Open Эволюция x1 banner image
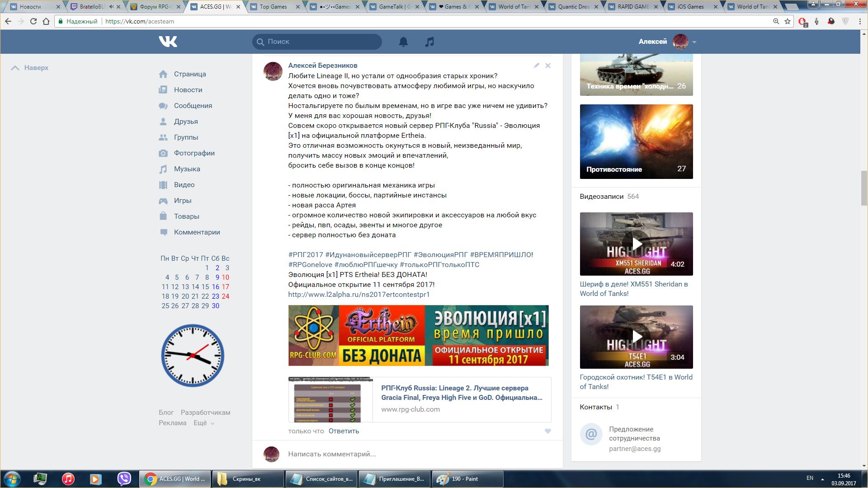The image size is (868, 488). (x=418, y=335)
